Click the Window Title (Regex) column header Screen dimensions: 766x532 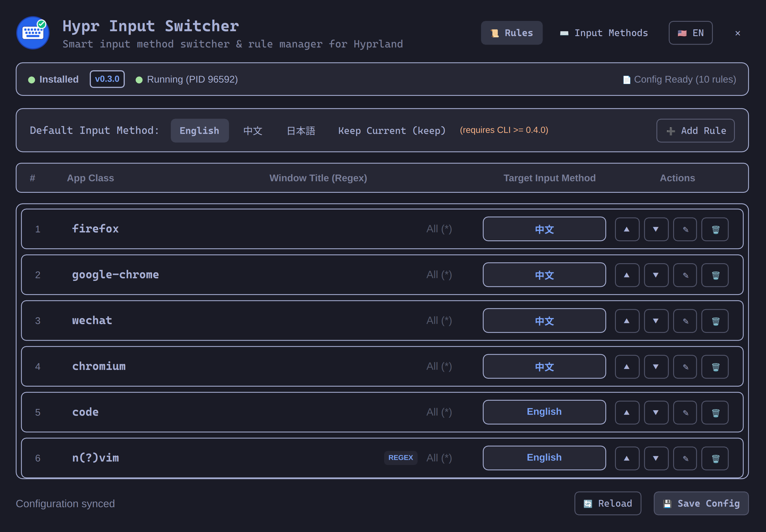coord(318,178)
